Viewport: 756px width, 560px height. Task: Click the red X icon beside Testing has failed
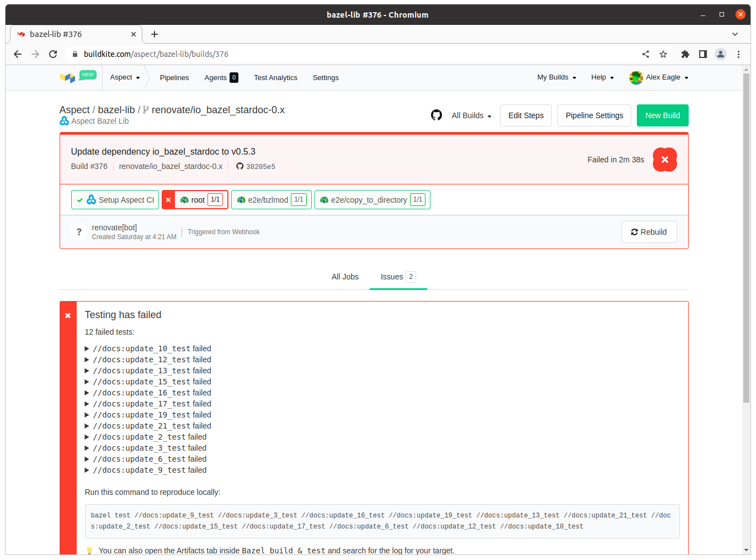(x=68, y=316)
